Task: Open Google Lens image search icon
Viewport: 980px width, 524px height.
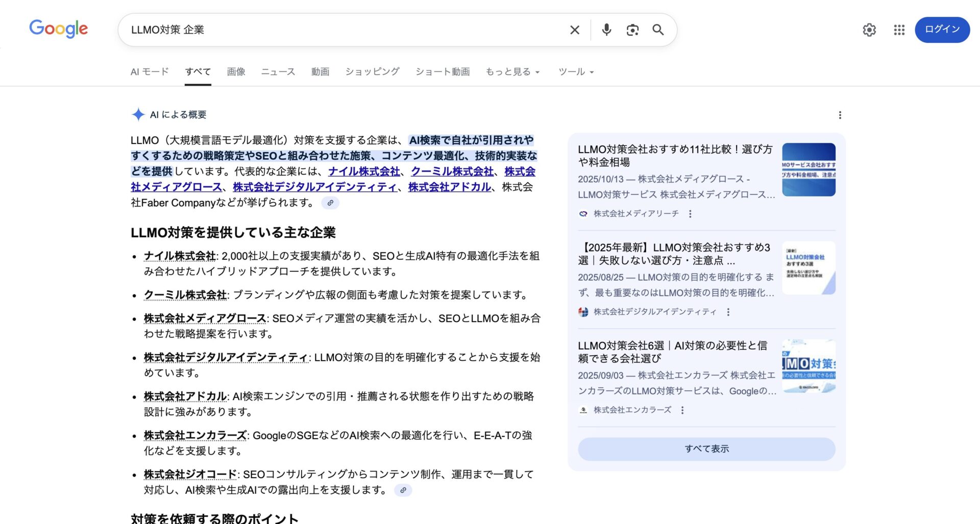Action: coord(632,30)
